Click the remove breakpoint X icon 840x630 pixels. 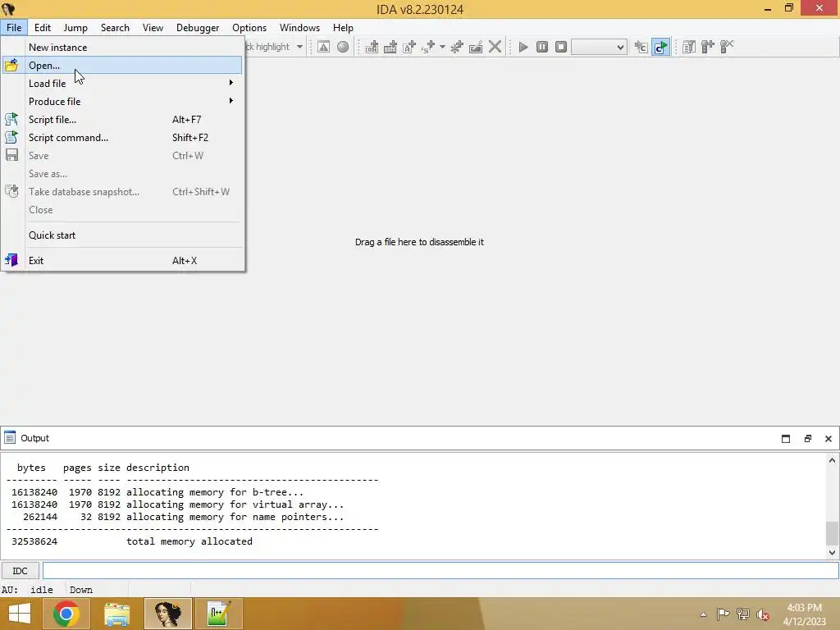(x=727, y=47)
